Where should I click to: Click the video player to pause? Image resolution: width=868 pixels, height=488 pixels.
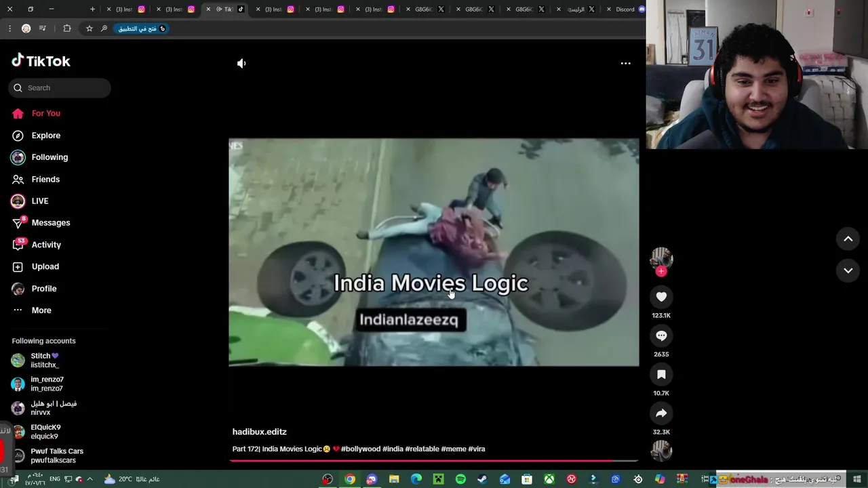[x=434, y=252]
